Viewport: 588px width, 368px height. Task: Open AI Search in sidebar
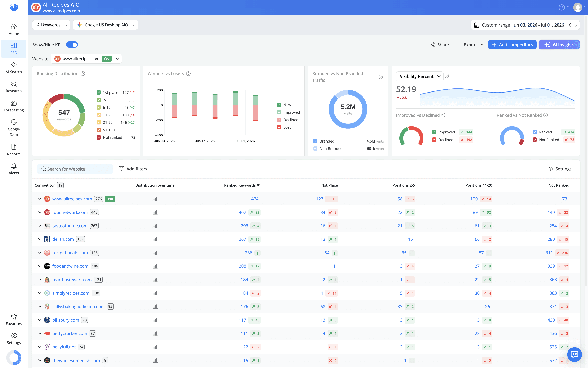point(14,68)
